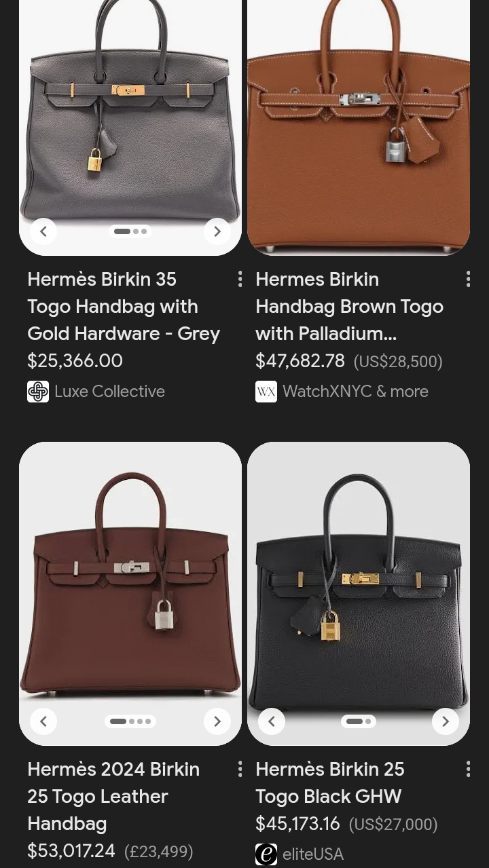The image size is (489, 868).
Task: Open Hermès 2024 Birkin 25 Togo listing title
Action: 113,796
